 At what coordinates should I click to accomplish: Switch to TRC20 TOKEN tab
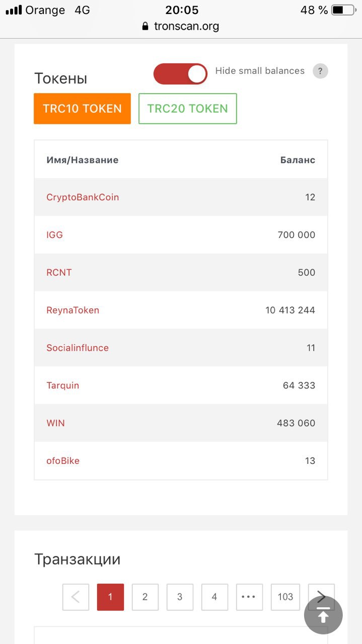188,109
